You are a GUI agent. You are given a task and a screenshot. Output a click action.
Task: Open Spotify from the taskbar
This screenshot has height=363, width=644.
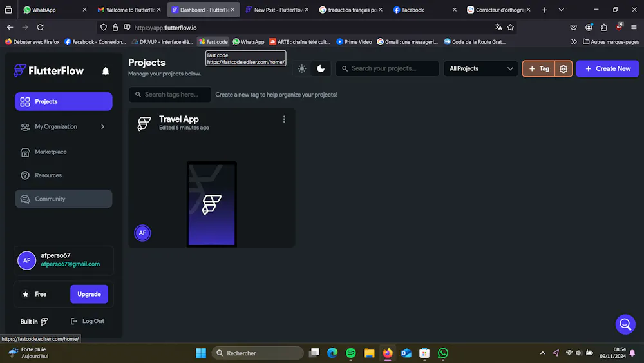click(351, 353)
